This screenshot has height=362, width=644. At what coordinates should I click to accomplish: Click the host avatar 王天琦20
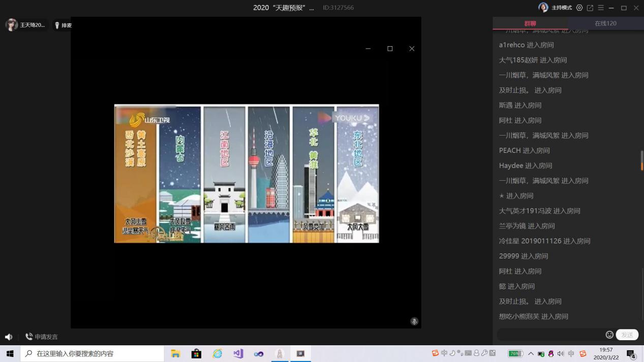[x=12, y=25]
